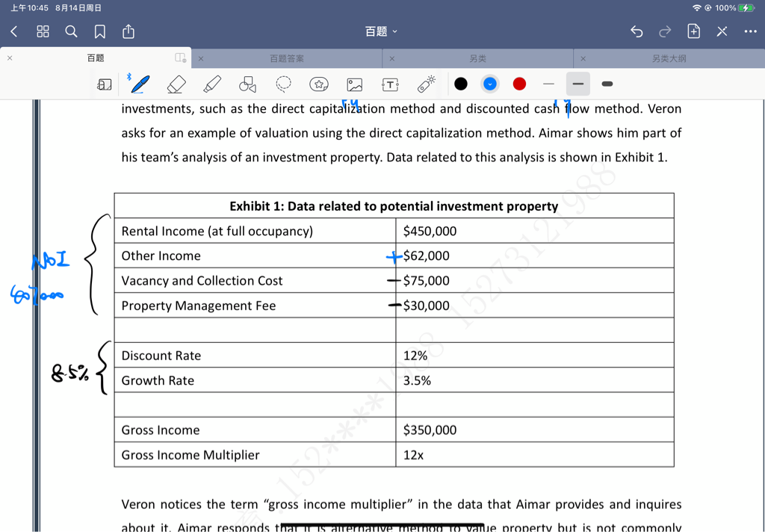Select the Image insert tool
Image resolution: width=765 pixels, height=532 pixels.
pos(355,84)
